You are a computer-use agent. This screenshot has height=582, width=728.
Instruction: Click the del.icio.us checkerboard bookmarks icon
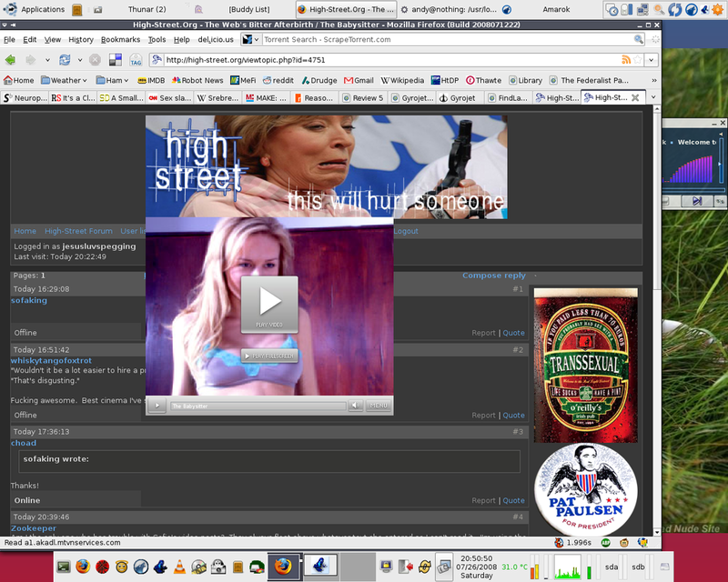[x=116, y=60]
